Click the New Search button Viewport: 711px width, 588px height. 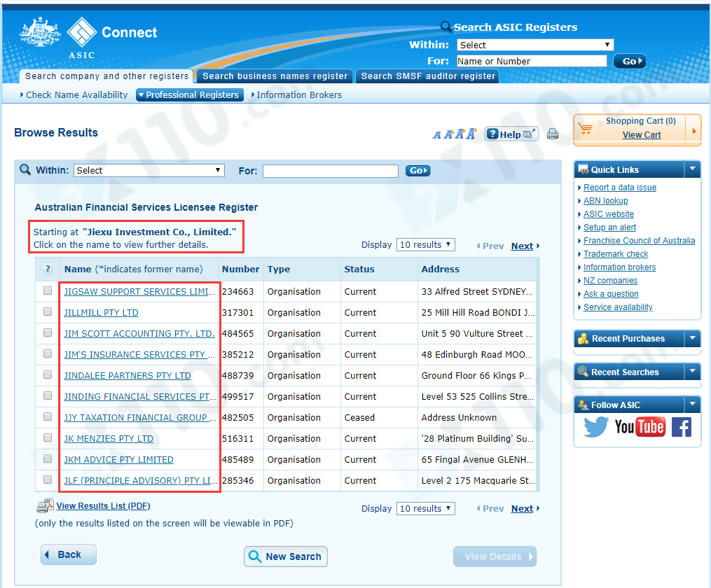pyautogui.click(x=286, y=556)
